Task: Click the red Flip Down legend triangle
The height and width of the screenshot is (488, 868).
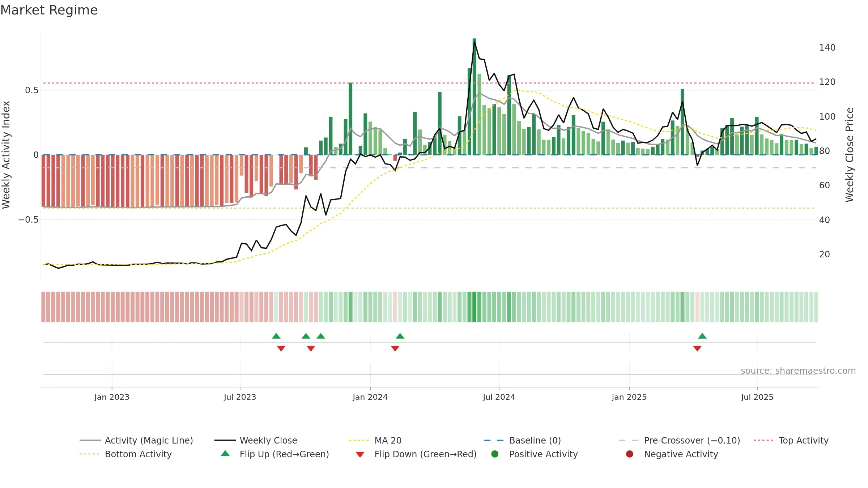Action: click(360, 455)
